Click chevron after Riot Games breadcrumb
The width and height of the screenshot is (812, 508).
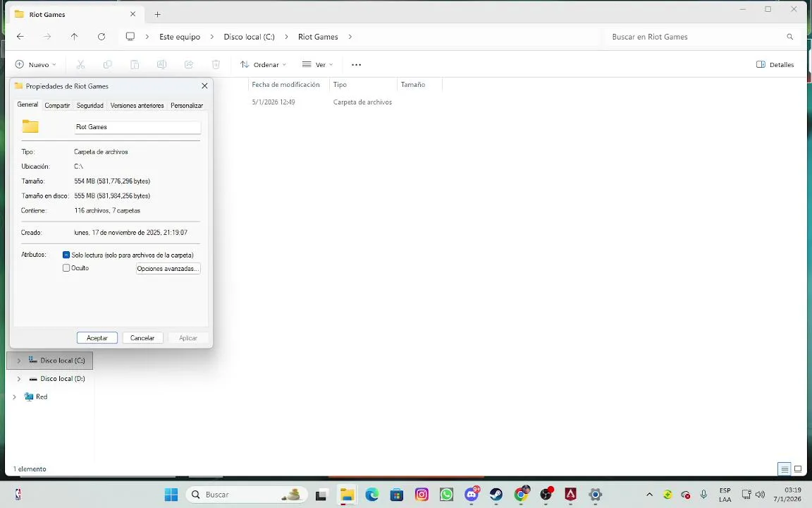pos(350,37)
